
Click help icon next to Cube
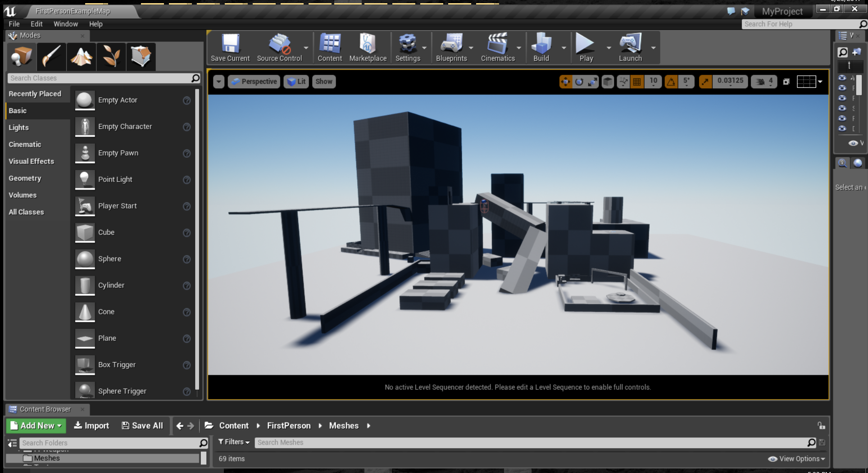(186, 232)
